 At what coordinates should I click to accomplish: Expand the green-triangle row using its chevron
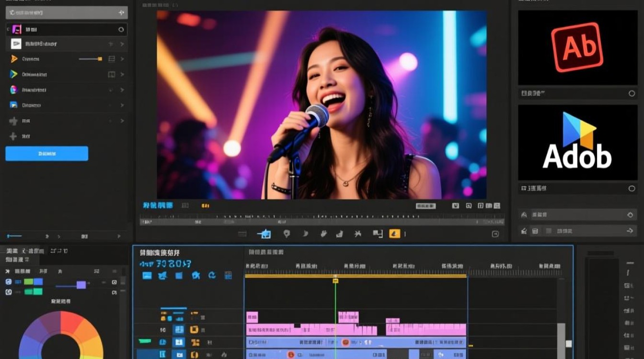click(x=122, y=74)
